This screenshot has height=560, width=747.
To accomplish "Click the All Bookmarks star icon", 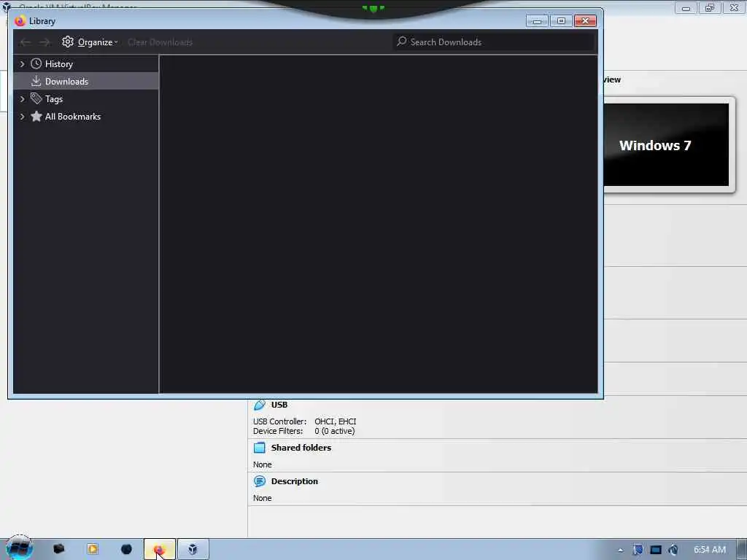I will (36, 116).
